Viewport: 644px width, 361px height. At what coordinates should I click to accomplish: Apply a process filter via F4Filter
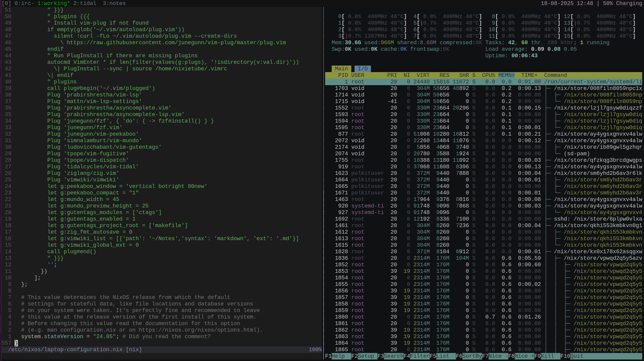click(416, 356)
